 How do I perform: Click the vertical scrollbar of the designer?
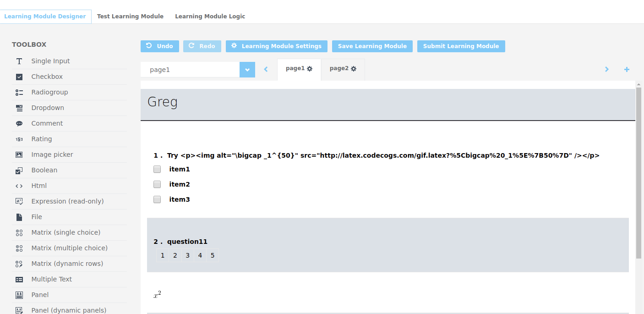pos(639,172)
